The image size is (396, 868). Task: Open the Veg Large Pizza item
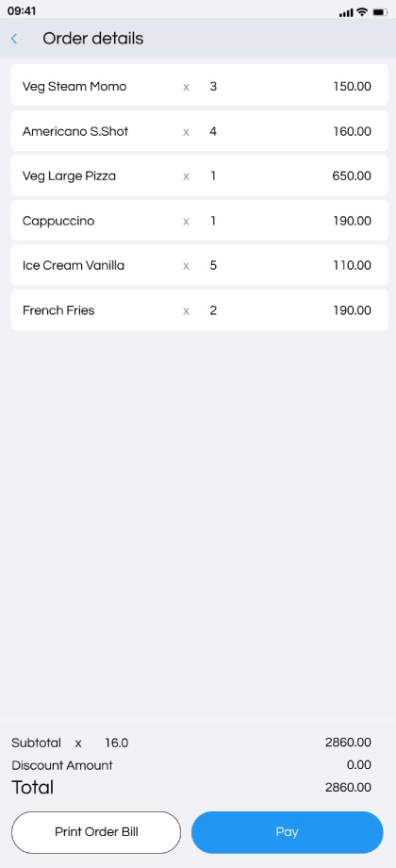(199, 176)
